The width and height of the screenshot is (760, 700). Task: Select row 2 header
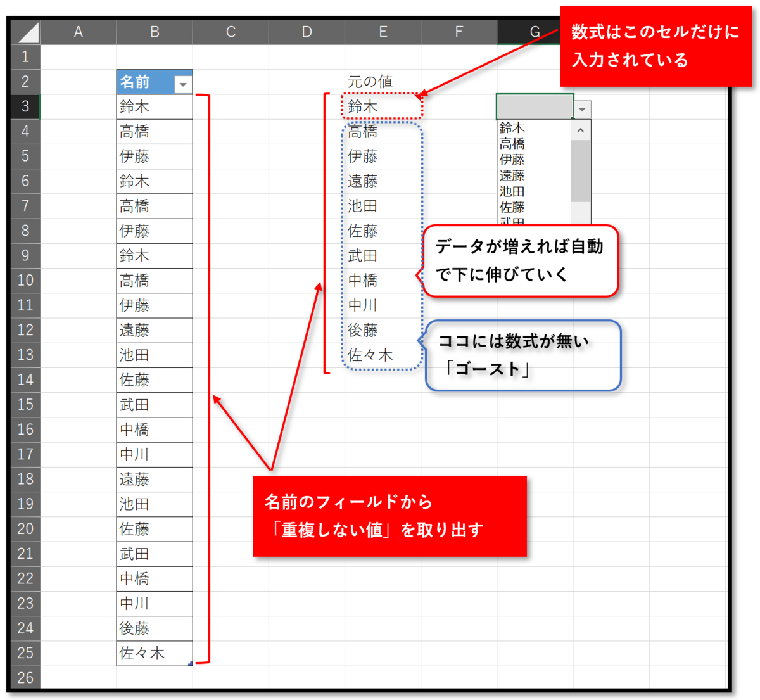25,81
